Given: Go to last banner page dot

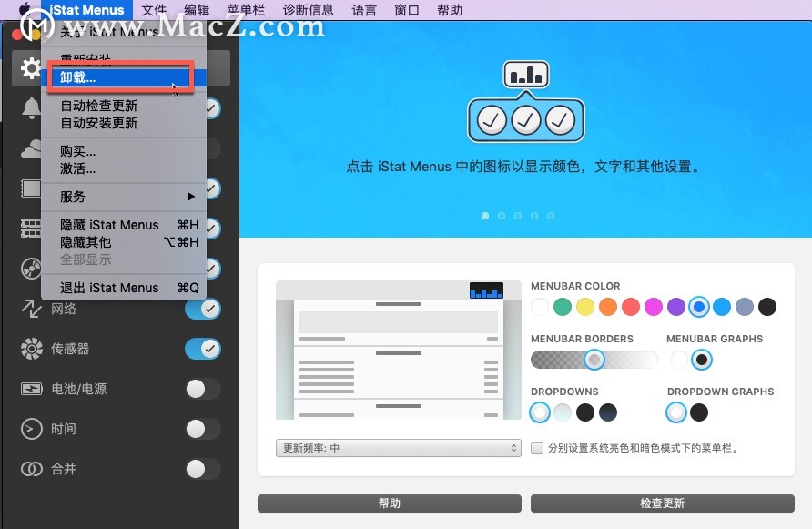Looking at the screenshot, I should click(551, 216).
